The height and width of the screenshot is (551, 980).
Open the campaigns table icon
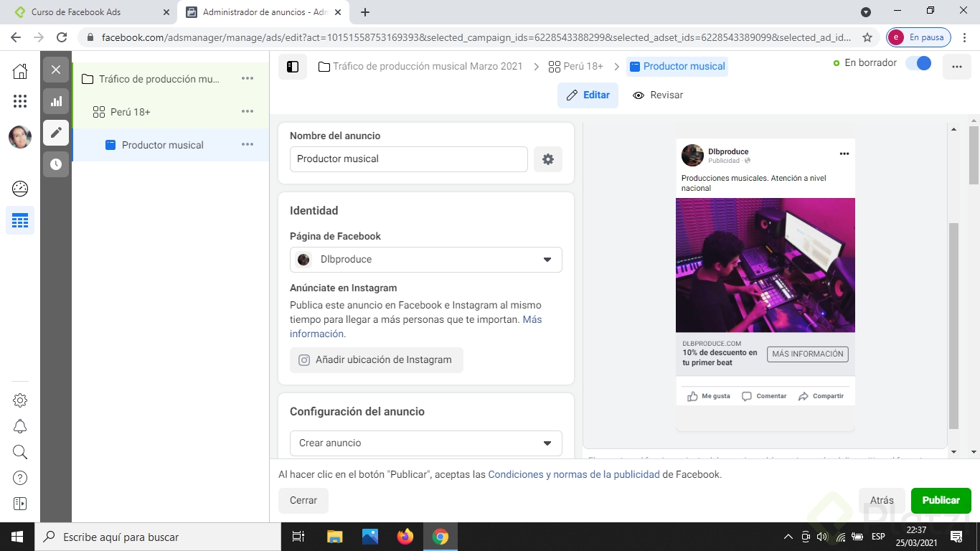(x=20, y=220)
